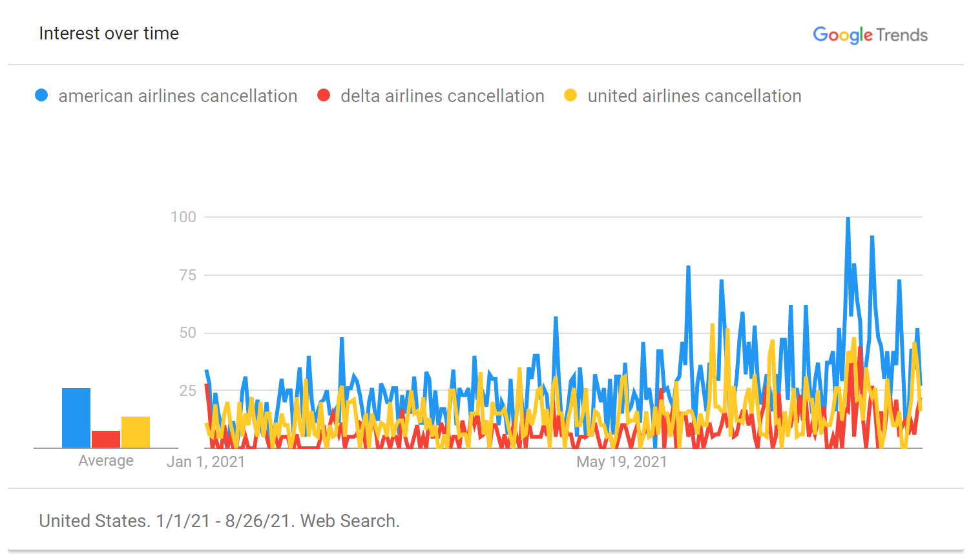Click the 25 value on the y-axis
The image size is (971, 560).
tap(187, 391)
